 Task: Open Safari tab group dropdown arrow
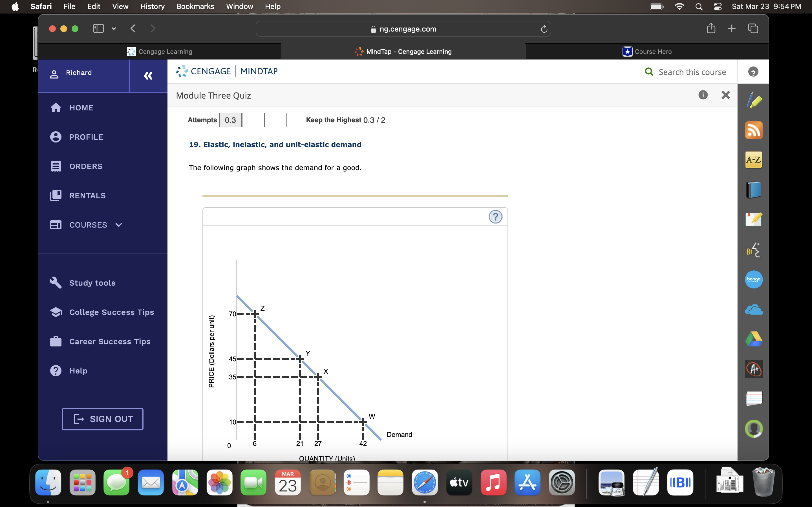[114, 28]
